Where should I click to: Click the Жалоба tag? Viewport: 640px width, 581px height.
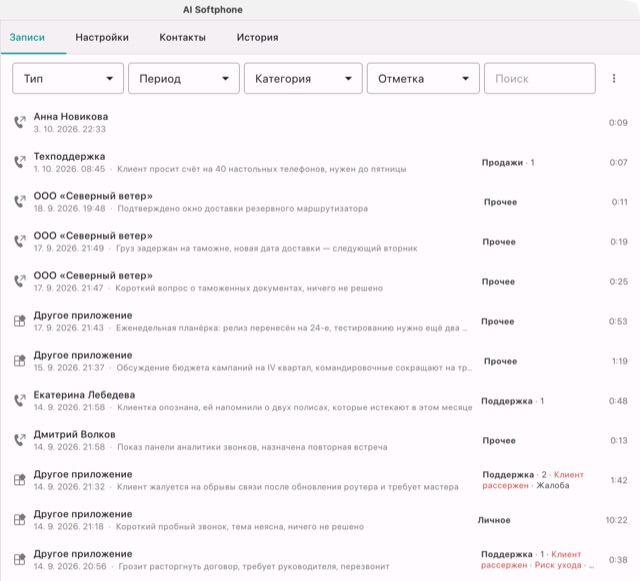[x=553, y=485]
